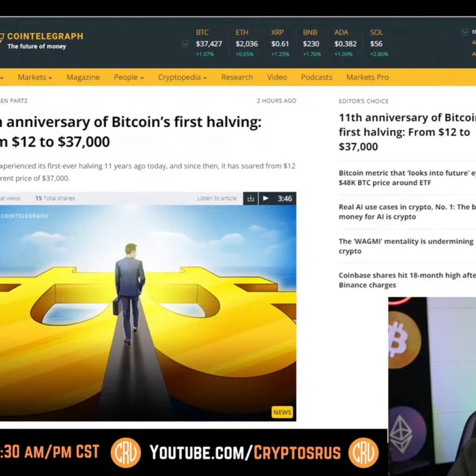Open the 'WAGMI' mentality article link
476x476 pixels.
coord(407,246)
